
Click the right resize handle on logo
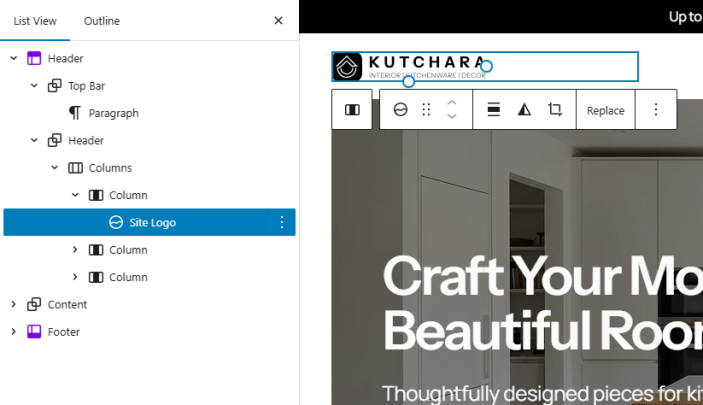tap(486, 66)
